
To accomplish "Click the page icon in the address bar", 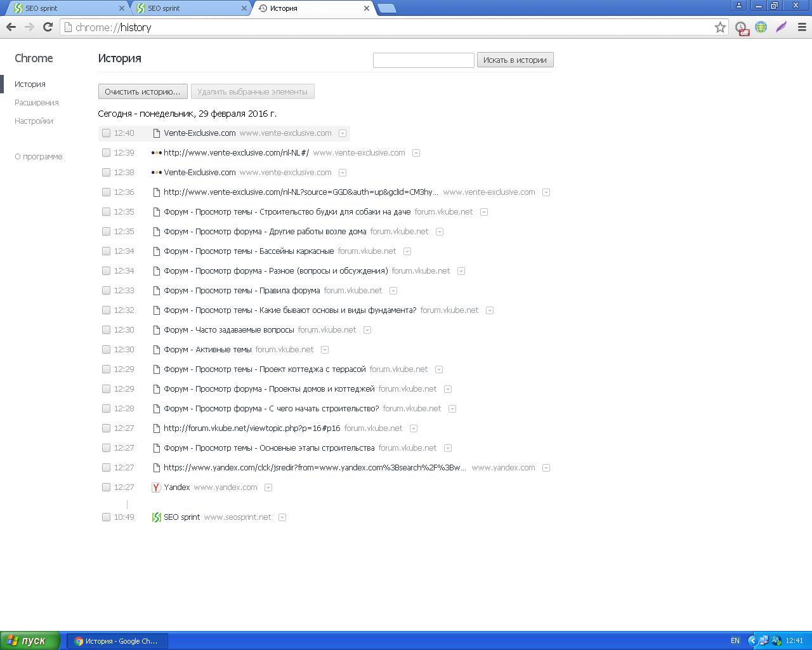I will tap(68, 27).
